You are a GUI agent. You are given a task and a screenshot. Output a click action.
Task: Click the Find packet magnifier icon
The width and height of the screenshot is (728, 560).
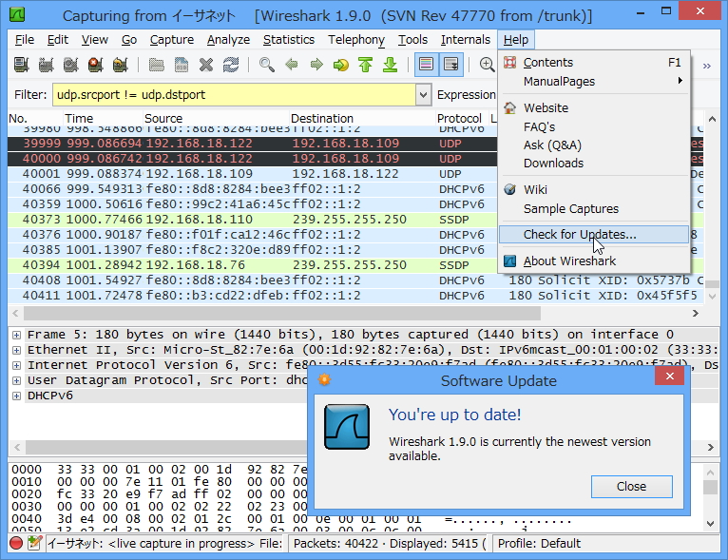click(266, 65)
